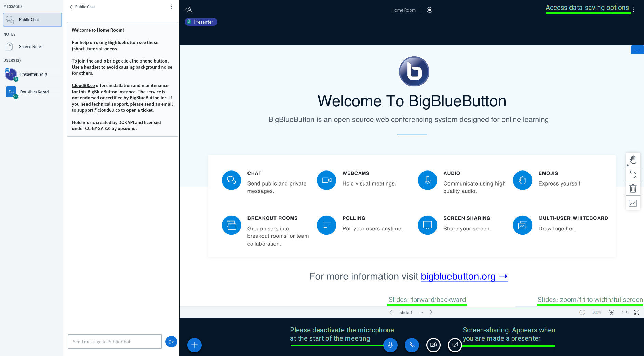Open chat options three-dot menu
The width and height of the screenshot is (644, 356).
click(x=172, y=7)
